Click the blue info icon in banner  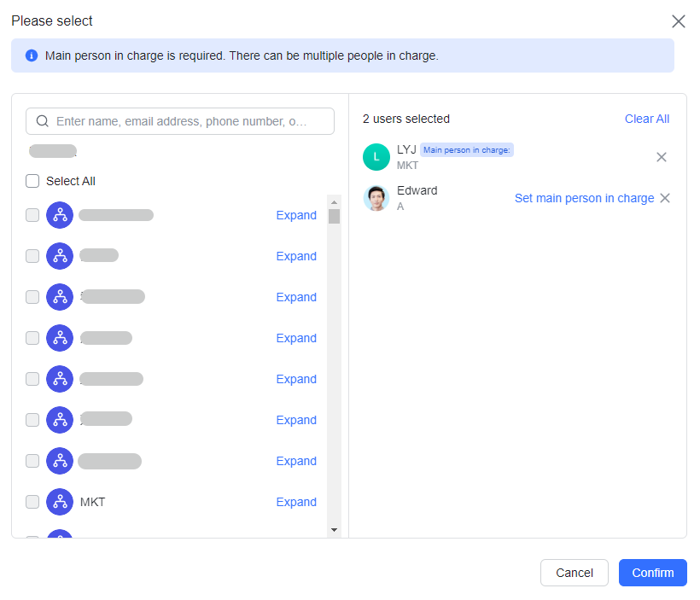pyautogui.click(x=32, y=55)
